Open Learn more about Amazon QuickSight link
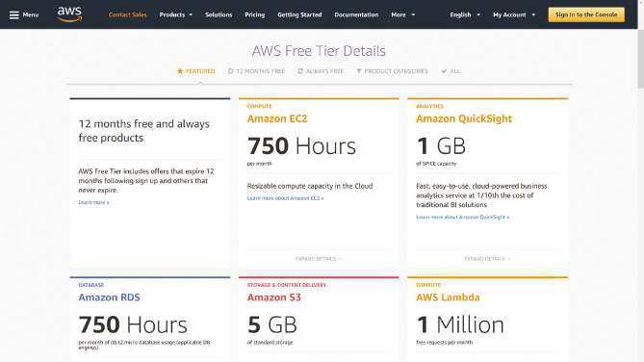This screenshot has height=362, width=644. tap(463, 217)
